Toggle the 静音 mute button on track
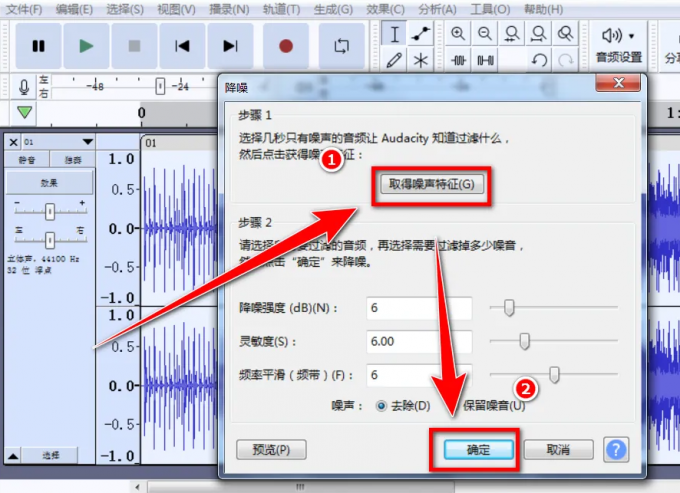This screenshot has width=680, height=493. pyautogui.click(x=27, y=160)
